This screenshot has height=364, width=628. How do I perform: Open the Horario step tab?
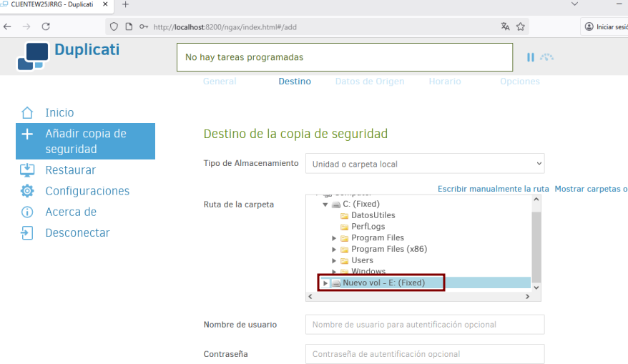tap(445, 82)
